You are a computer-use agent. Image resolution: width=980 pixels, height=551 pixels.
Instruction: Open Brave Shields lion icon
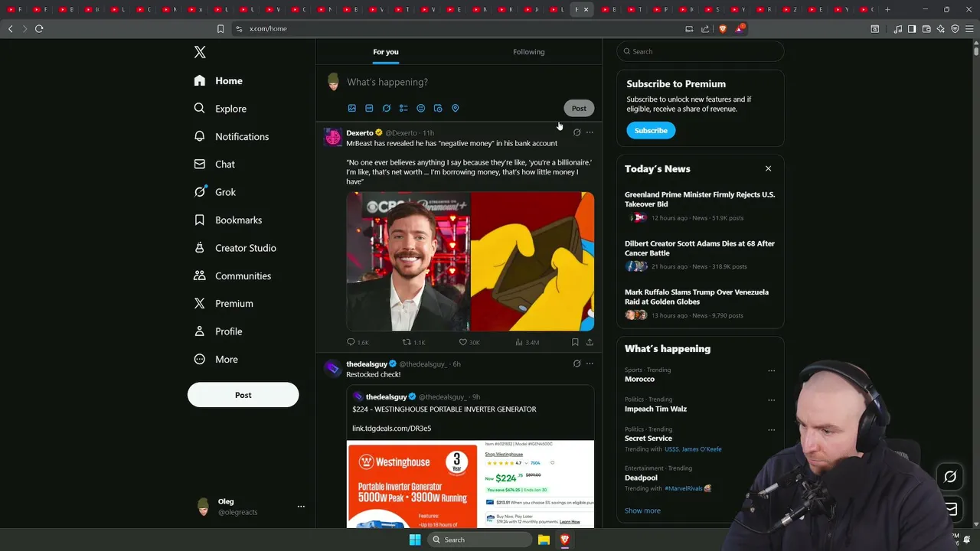(x=722, y=28)
